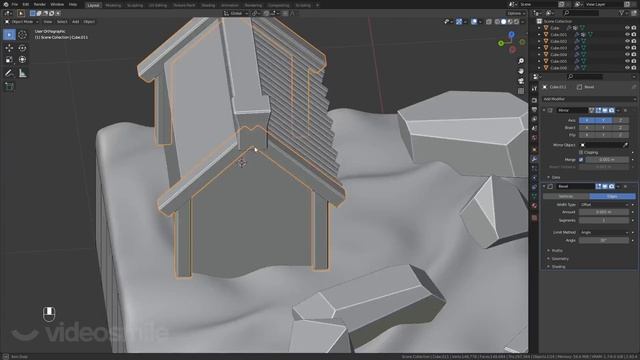Image resolution: width=640 pixels, height=360 pixels.
Task: Open the Output properties tab
Action: (x=534, y=109)
